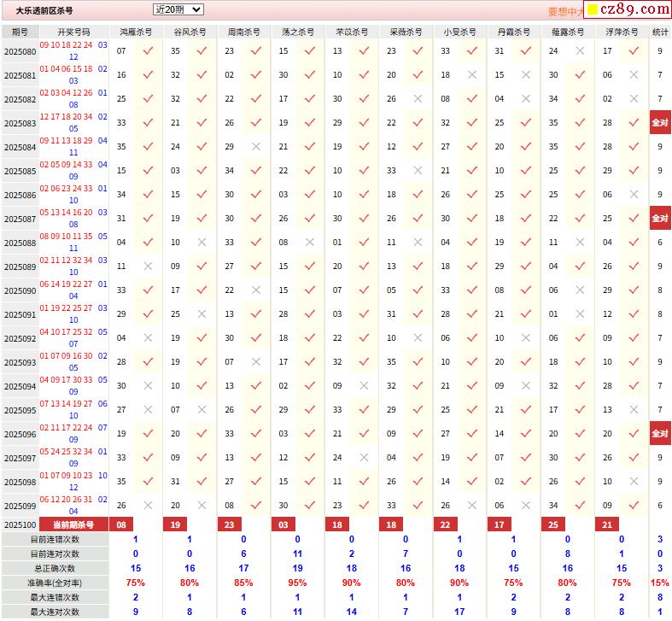Click the X mark in 浮萍杀号 for 2025098

pyautogui.click(x=634, y=482)
